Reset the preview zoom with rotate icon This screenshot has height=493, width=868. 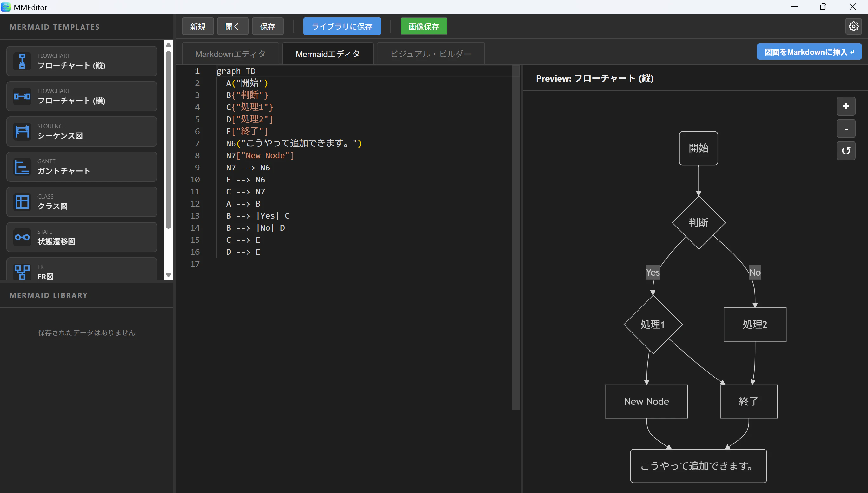point(846,151)
